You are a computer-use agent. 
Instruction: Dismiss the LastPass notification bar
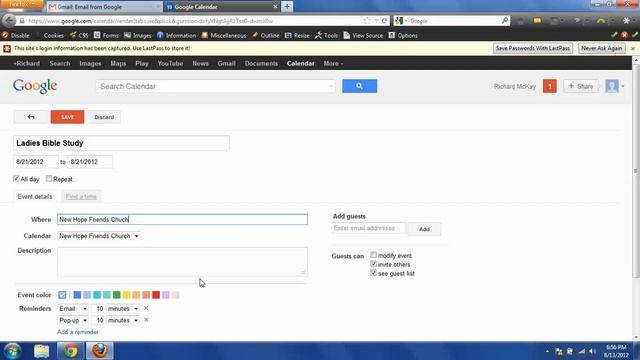[633, 48]
